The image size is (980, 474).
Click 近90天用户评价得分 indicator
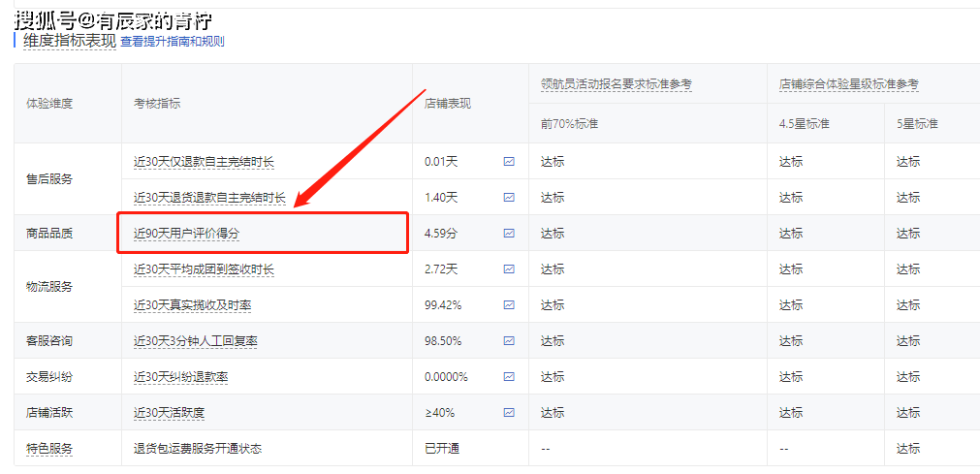pyautogui.click(x=187, y=234)
